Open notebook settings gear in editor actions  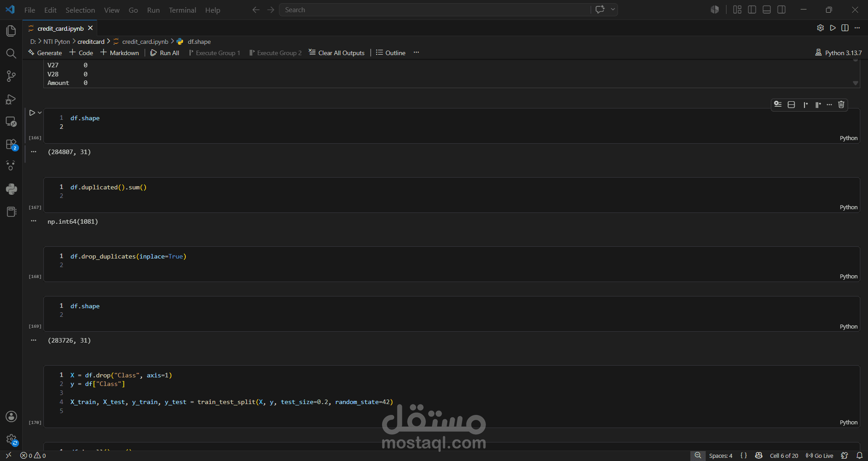pos(821,28)
